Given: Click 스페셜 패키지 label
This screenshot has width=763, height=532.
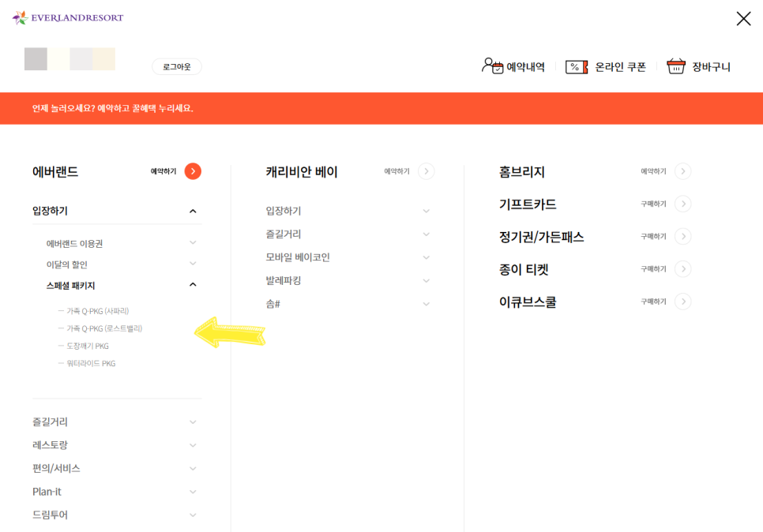Looking at the screenshot, I should (x=70, y=286).
